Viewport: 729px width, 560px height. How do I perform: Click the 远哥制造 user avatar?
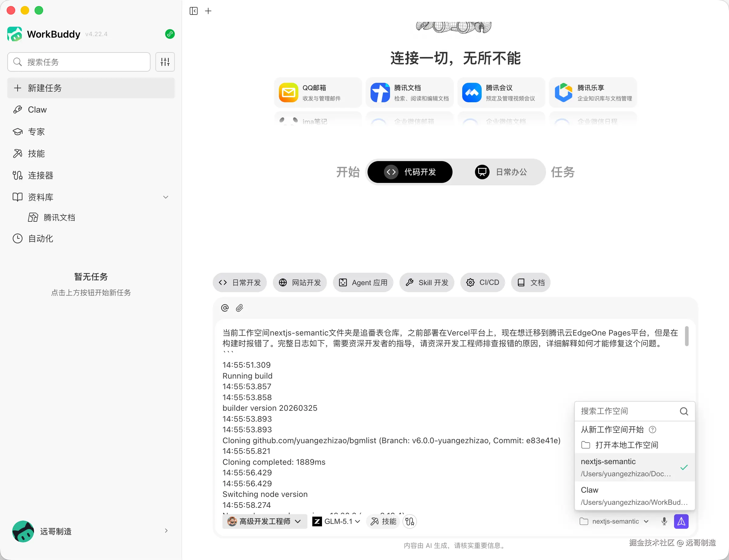point(23,531)
